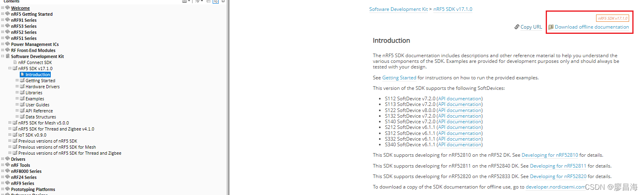Expand the Power Management ICs node
Viewport: 644px width, 195px height.
click(3, 44)
